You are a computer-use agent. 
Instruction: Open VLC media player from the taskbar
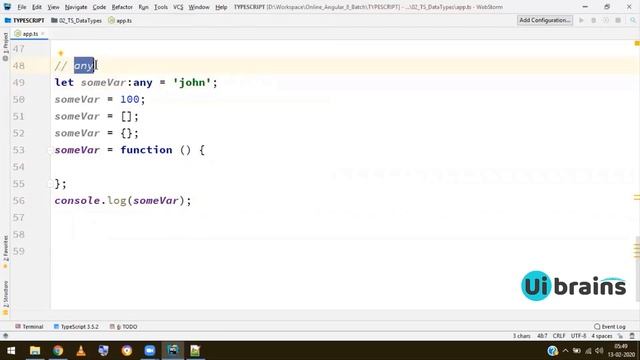click(81, 351)
